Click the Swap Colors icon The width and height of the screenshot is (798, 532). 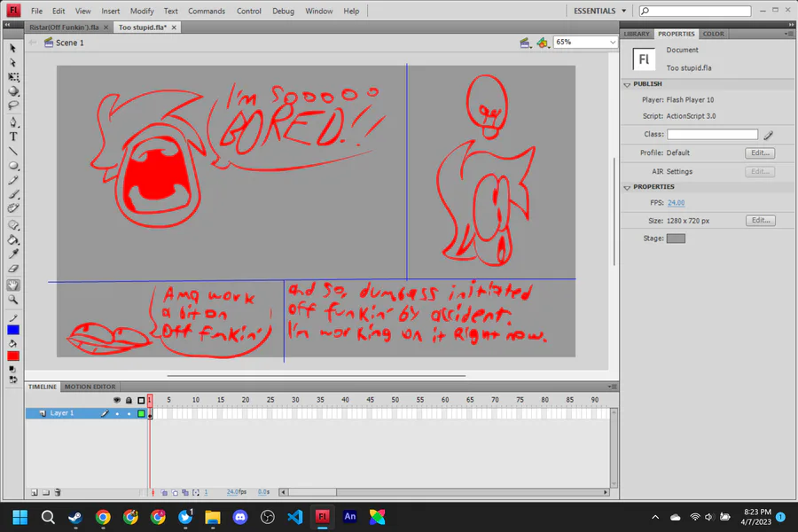tap(12, 379)
